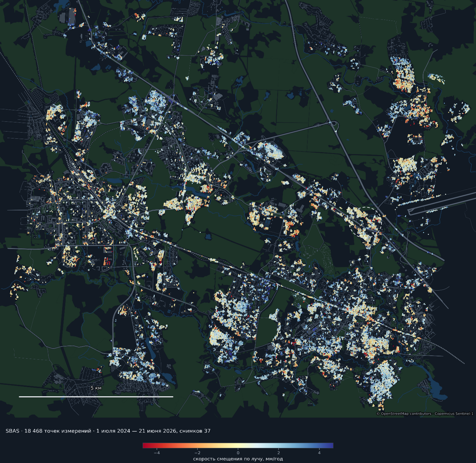This screenshot has width=476, height=463.
Task: Click the highway interchange loop on the map
Action: [334, 125]
